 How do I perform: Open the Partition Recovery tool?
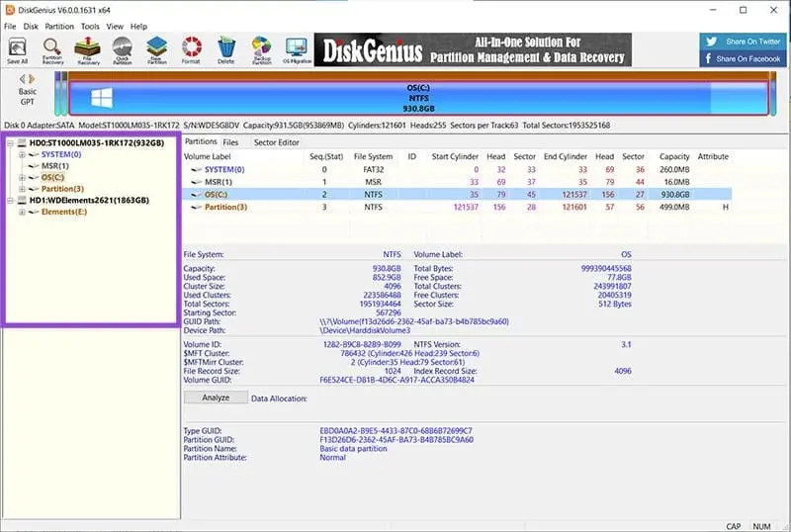52,50
